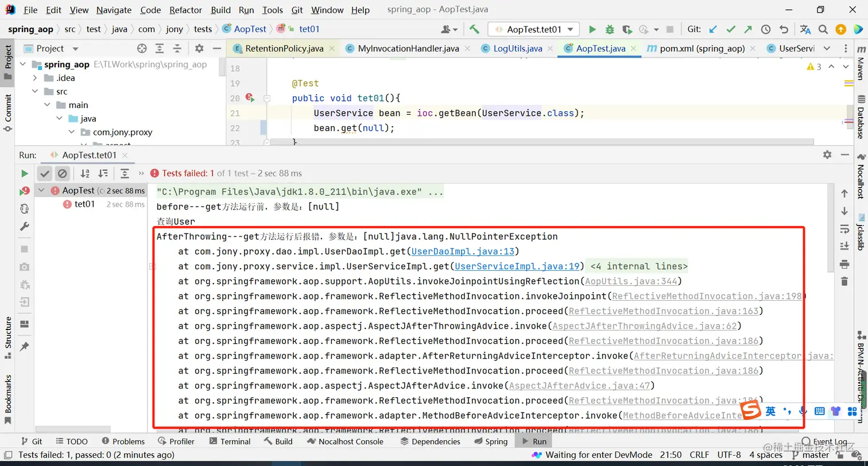Toggle Show Ignored tests button

[62, 173]
